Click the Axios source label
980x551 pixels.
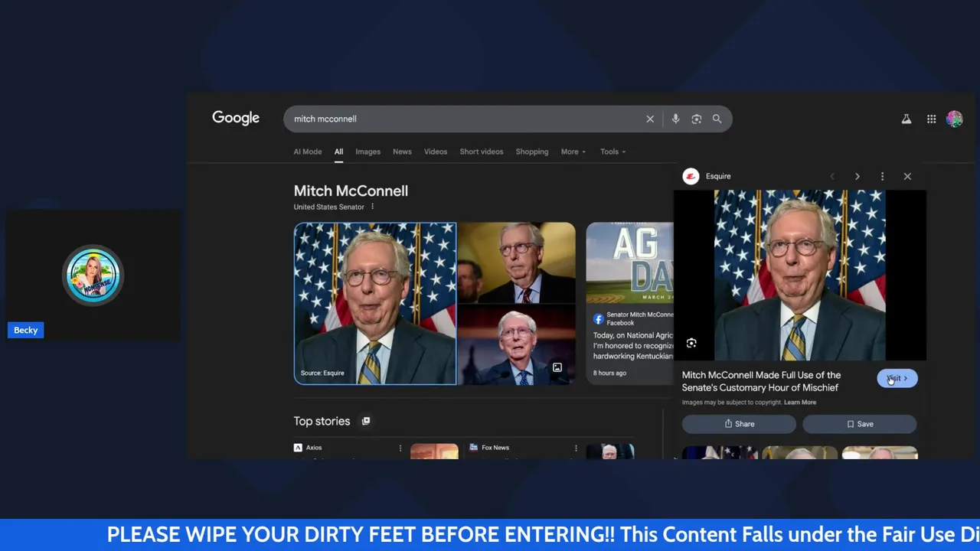coord(314,448)
